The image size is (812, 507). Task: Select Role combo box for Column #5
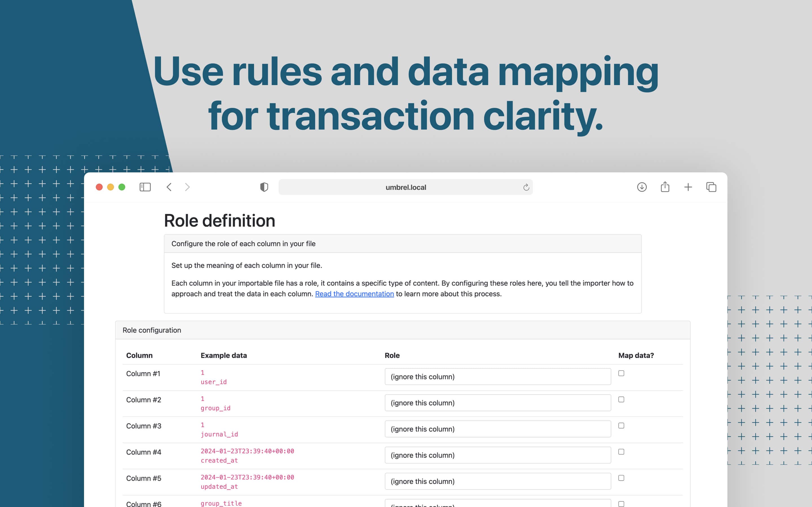coord(497,481)
